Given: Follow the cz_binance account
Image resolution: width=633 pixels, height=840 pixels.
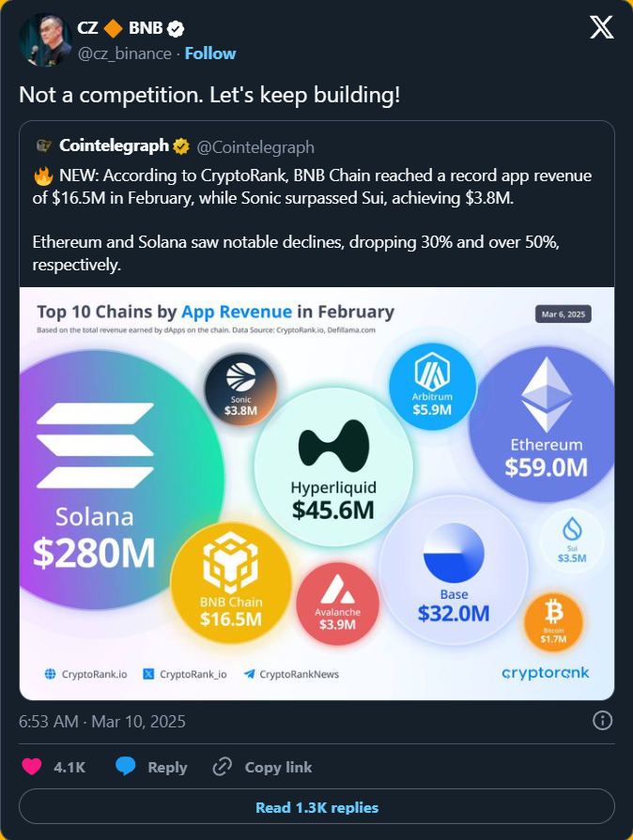Looking at the screenshot, I should [210, 53].
